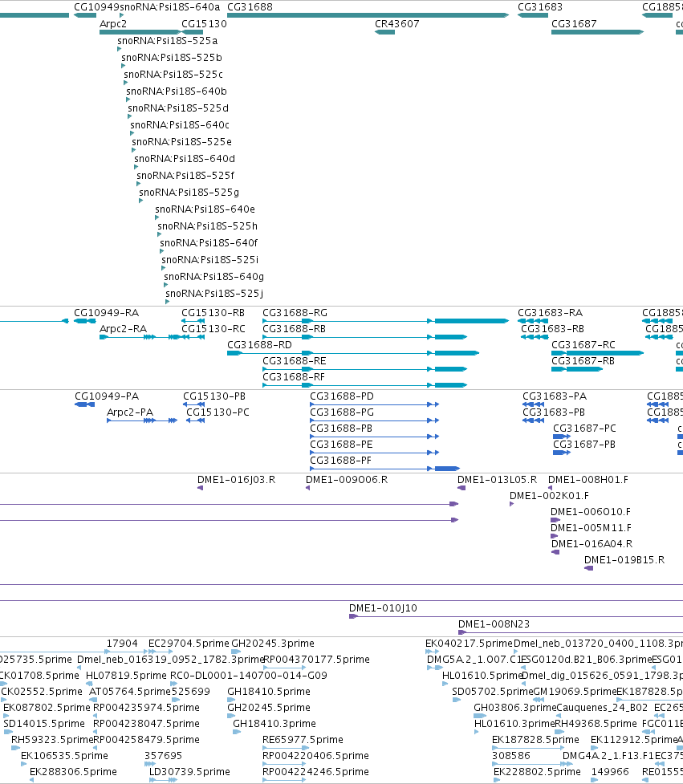
Task: Select protein 'CG31688-PF'
Action: 340,460
